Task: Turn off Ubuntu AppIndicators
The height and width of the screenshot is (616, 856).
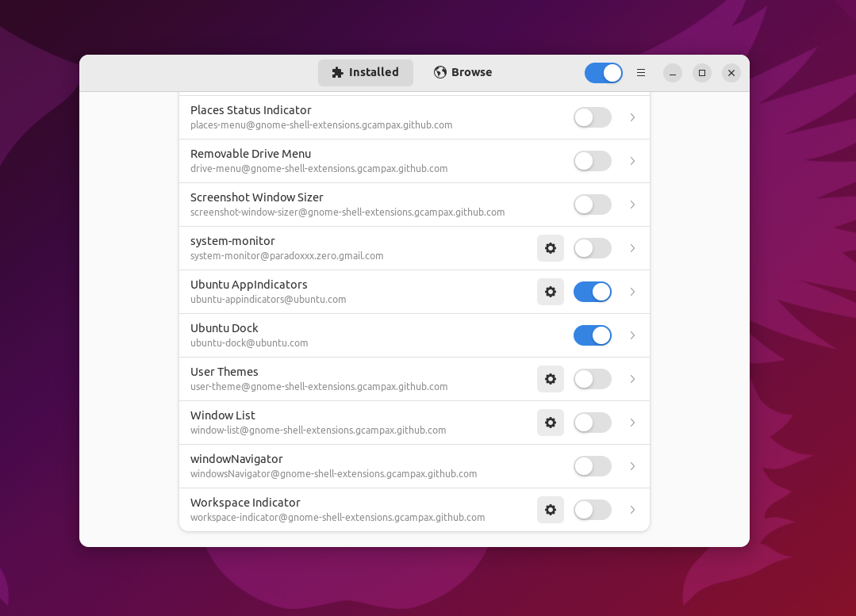Action: [x=592, y=292]
